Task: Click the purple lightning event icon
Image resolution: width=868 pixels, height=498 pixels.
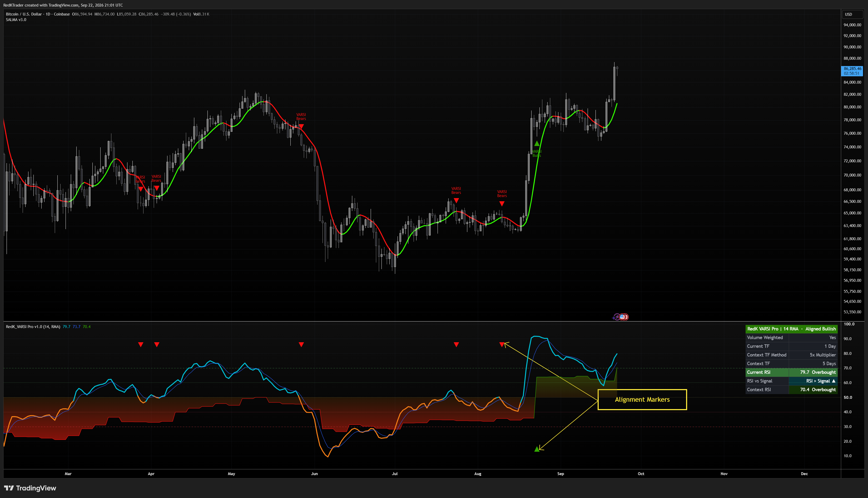Action: point(616,317)
